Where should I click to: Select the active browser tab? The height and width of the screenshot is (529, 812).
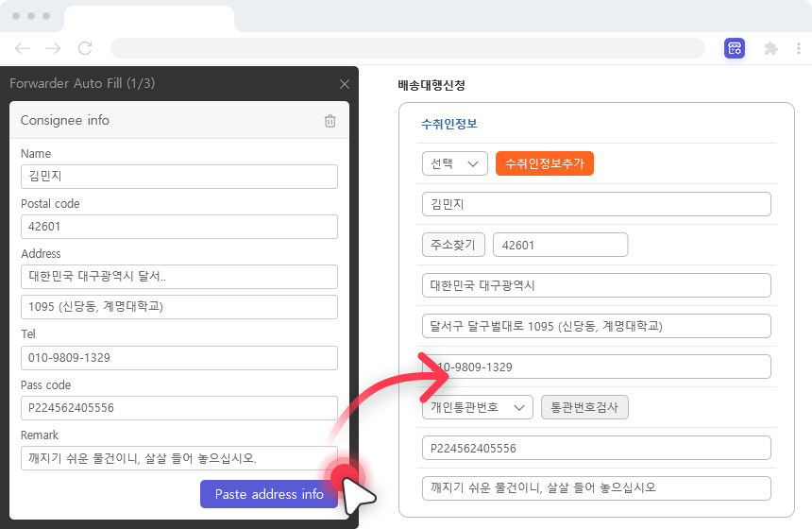click(149, 18)
